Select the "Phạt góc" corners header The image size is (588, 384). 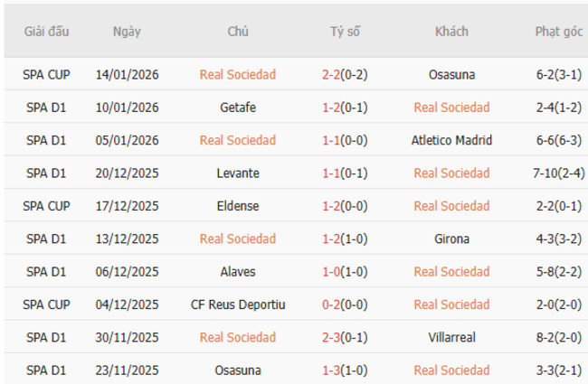(x=558, y=31)
